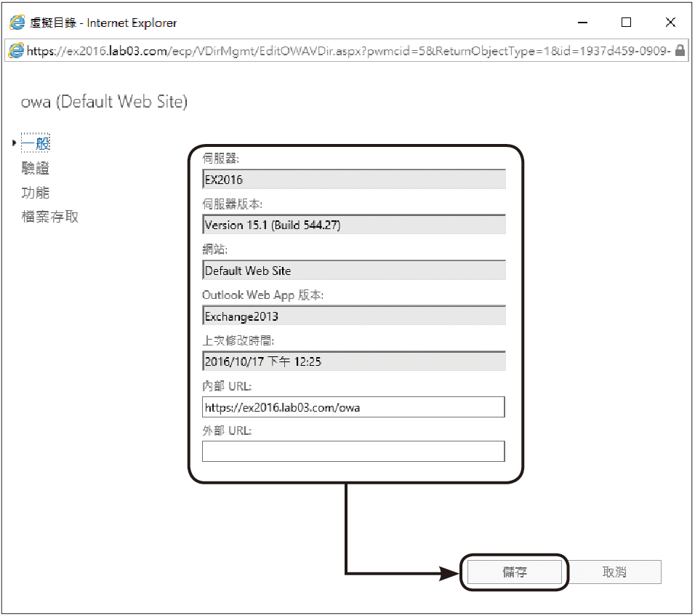
Task: Click the IE page icon in address bar
Action: 16,51
